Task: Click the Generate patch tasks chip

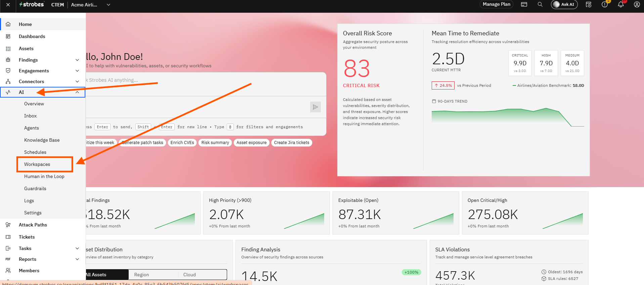Action: [142, 143]
